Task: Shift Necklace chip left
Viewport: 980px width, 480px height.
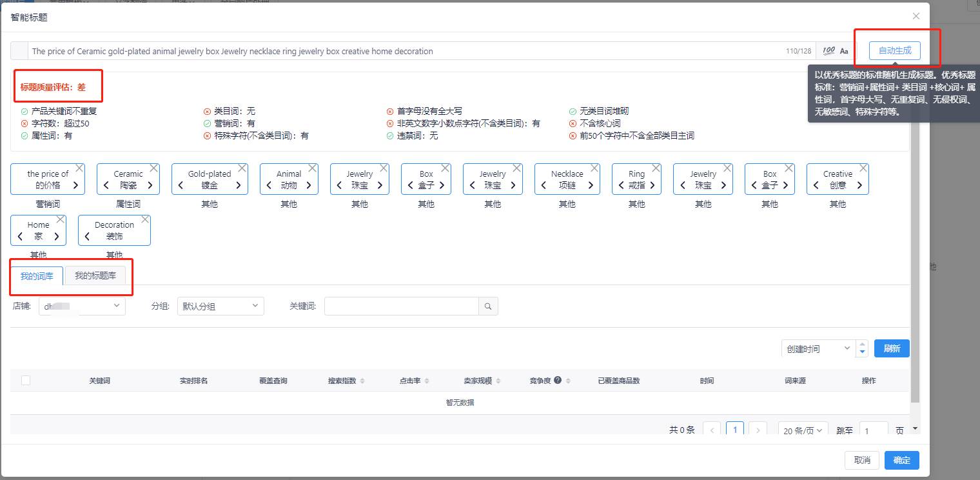Action: [544, 185]
